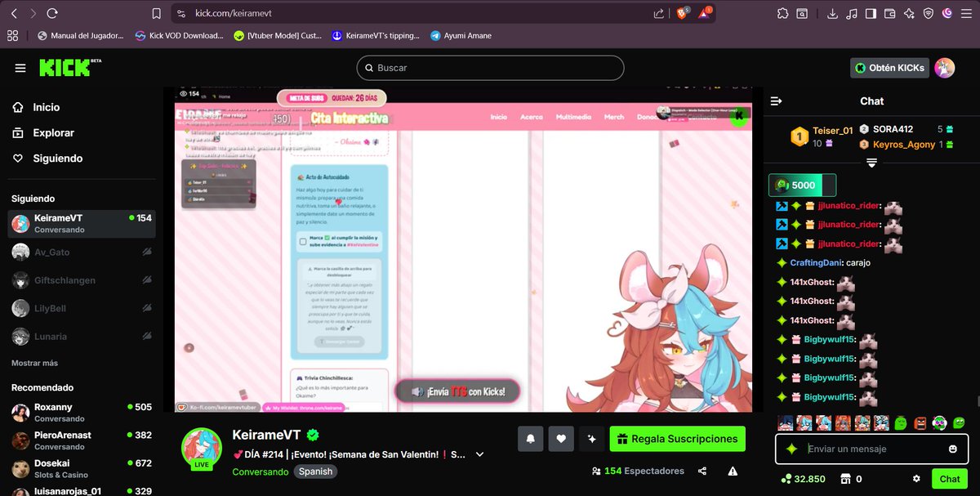Screen dimensions: 980x496
Task: Open the Brave Rewards triangle icon
Action: [705, 13]
